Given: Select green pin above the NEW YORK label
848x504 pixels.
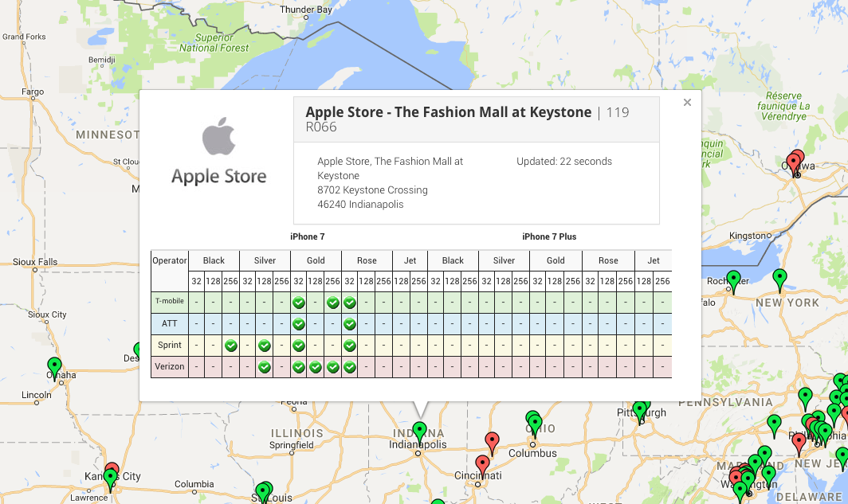Looking at the screenshot, I should [x=779, y=279].
